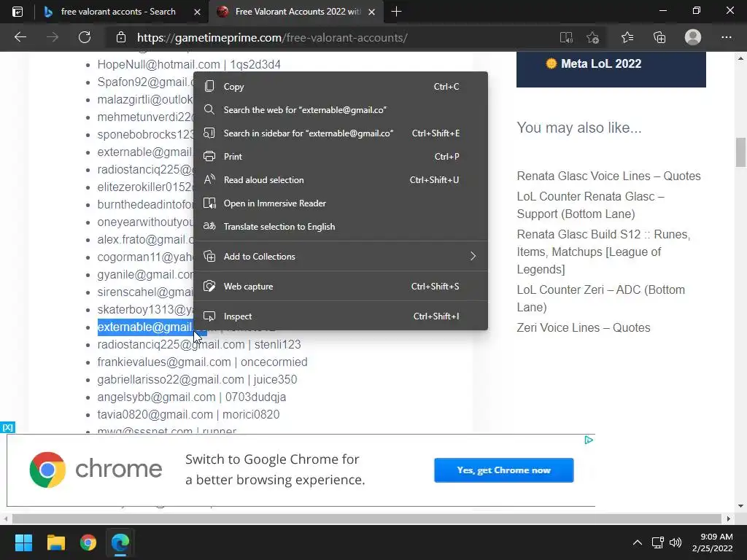The image size is (747, 560).
Task: Open 'LoL Counter Zeri – ADC' link
Action: [x=601, y=298]
